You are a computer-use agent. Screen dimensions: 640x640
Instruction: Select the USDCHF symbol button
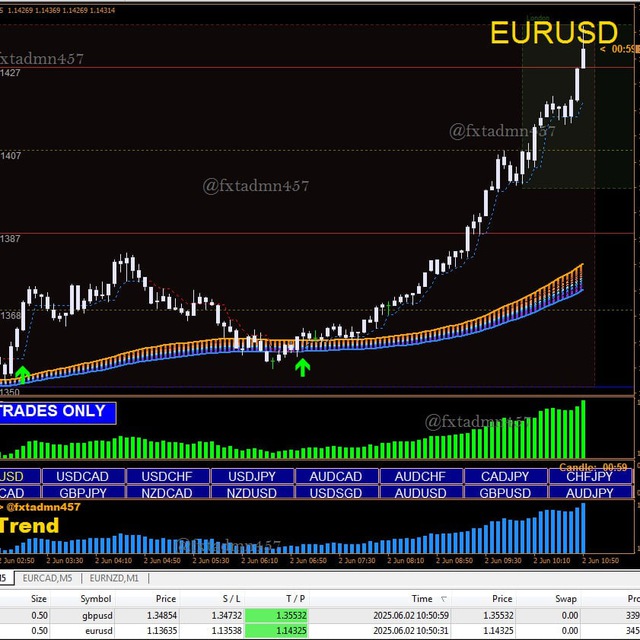[168, 476]
